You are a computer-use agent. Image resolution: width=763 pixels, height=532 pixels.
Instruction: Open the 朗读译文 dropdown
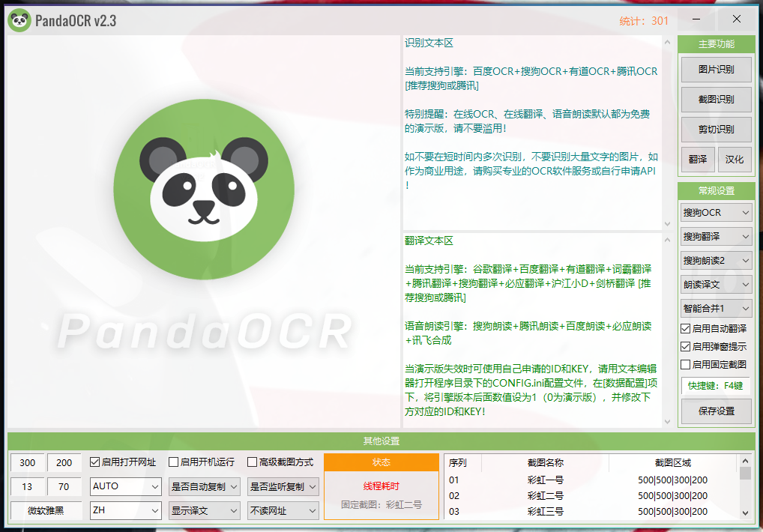click(x=716, y=285)
